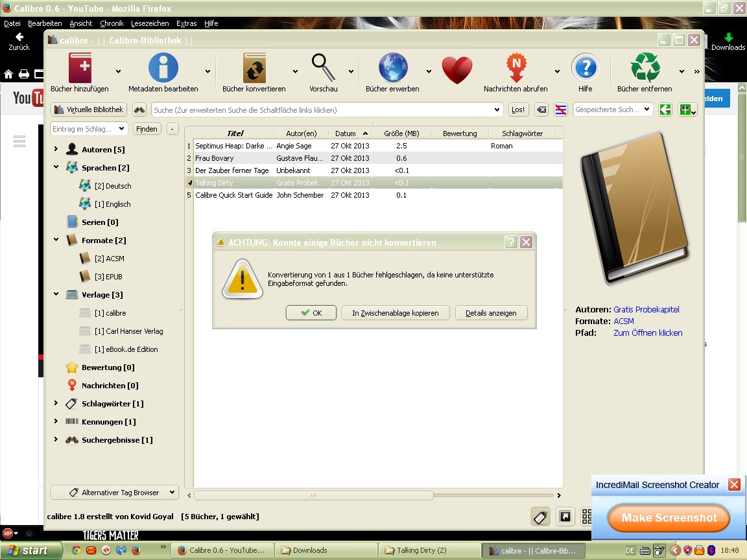Open Downloads taskbar item

coord(326,550)
